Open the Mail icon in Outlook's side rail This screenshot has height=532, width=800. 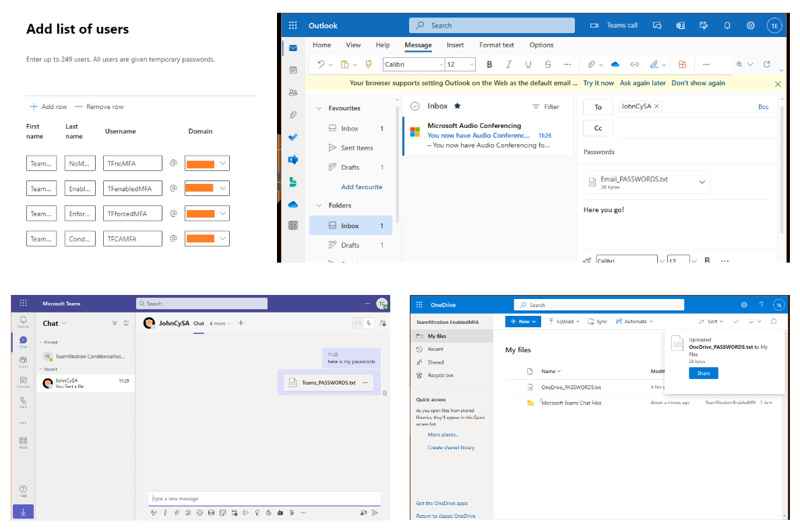click(x=293, y=48)
